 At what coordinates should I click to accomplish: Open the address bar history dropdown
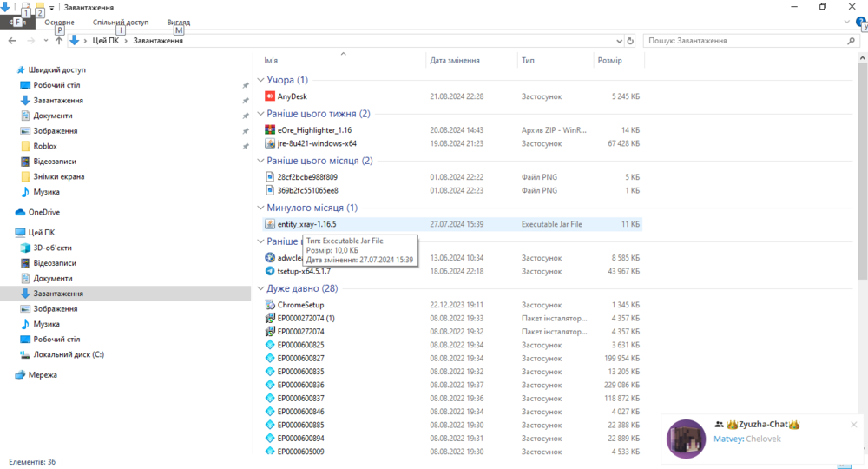619,41
